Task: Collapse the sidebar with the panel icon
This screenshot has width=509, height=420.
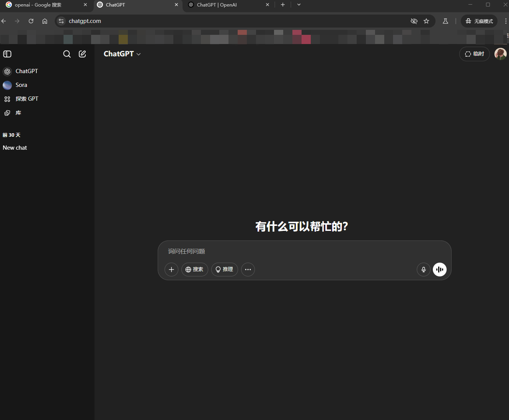Action: (7, 54)
